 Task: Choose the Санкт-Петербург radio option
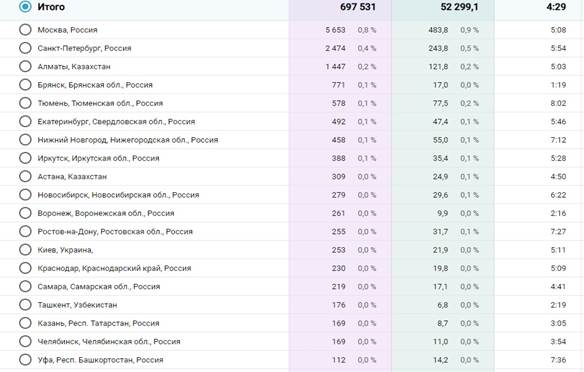pyautogui.click(x=25, y=48)
